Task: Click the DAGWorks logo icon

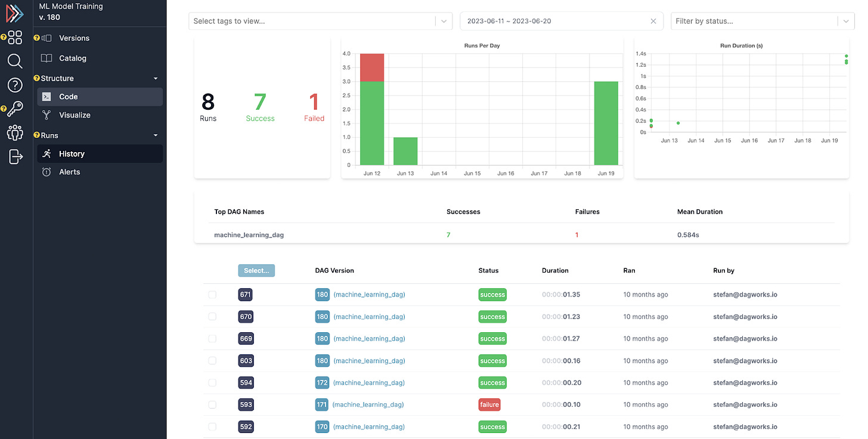Action: point(15,13)
